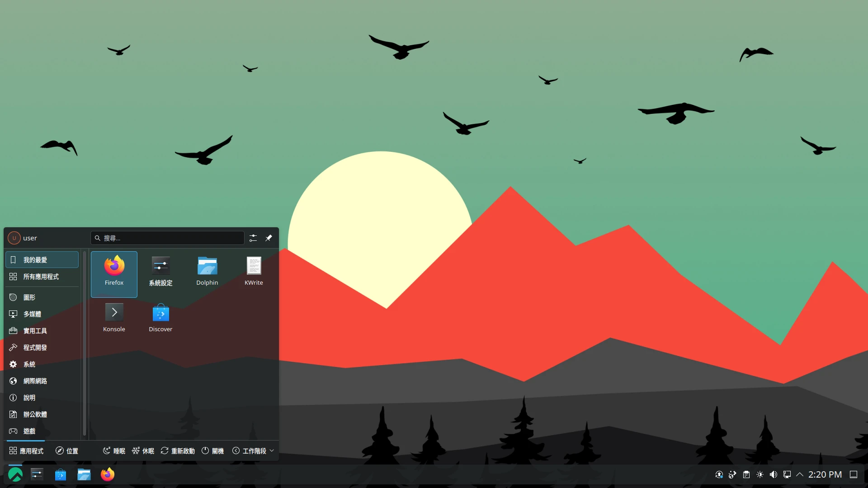The width and height of the screenshot is (868, 488).
Task: Toggle the pin to keep launcher open
Action: 269,238
